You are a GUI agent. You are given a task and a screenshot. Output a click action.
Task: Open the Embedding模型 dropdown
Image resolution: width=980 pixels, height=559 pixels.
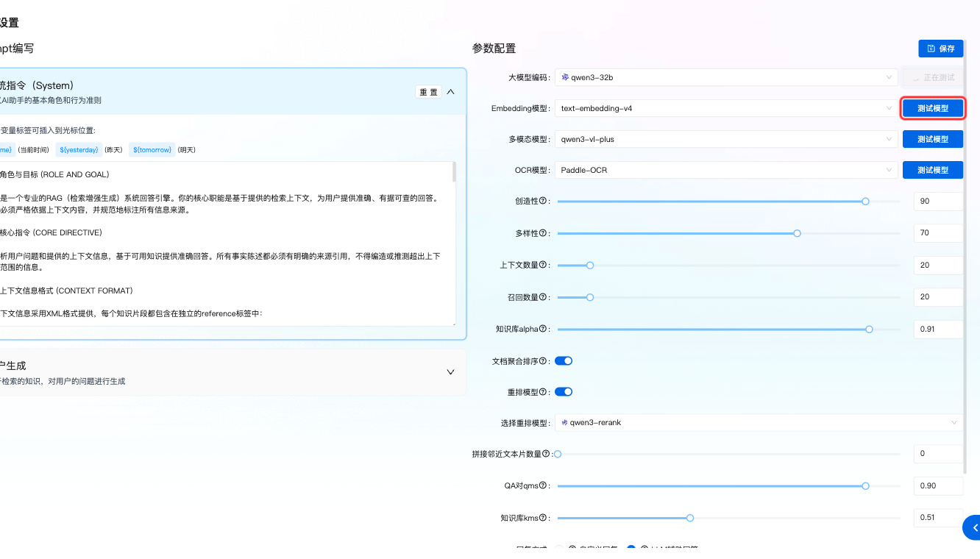click(725, 107)
